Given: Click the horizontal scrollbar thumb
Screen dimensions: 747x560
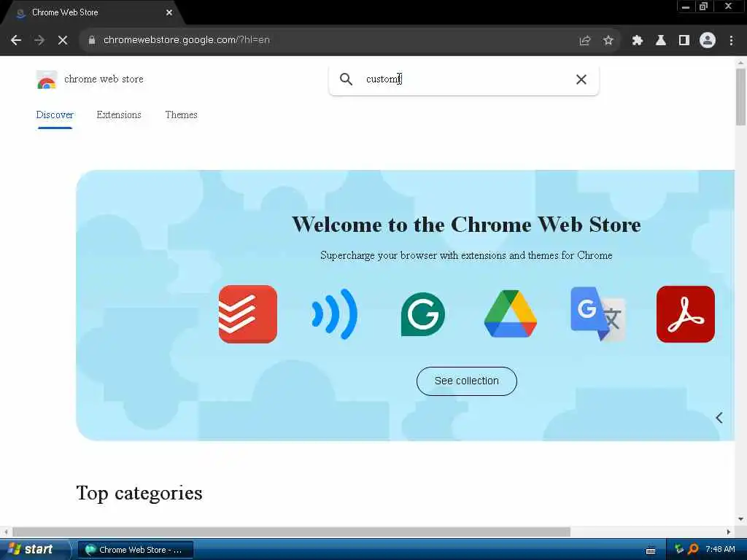Looking at the screenshot, I should click(x=291, y=532).
